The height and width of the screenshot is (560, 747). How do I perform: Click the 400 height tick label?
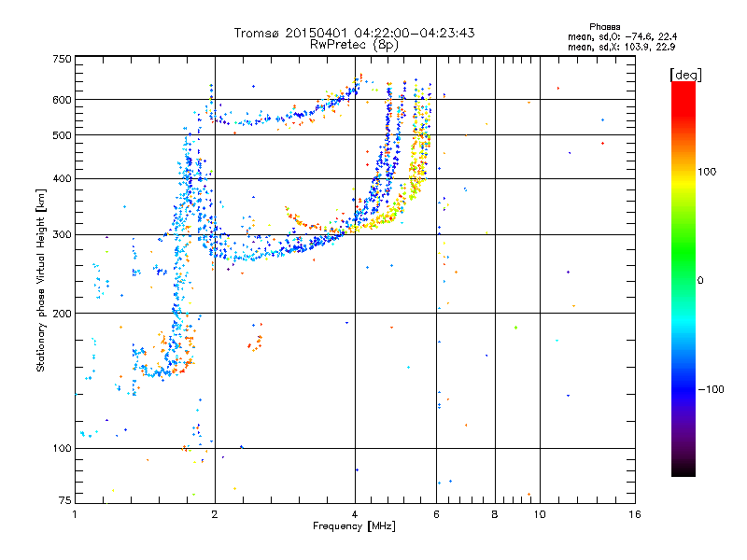click(62, 178)
